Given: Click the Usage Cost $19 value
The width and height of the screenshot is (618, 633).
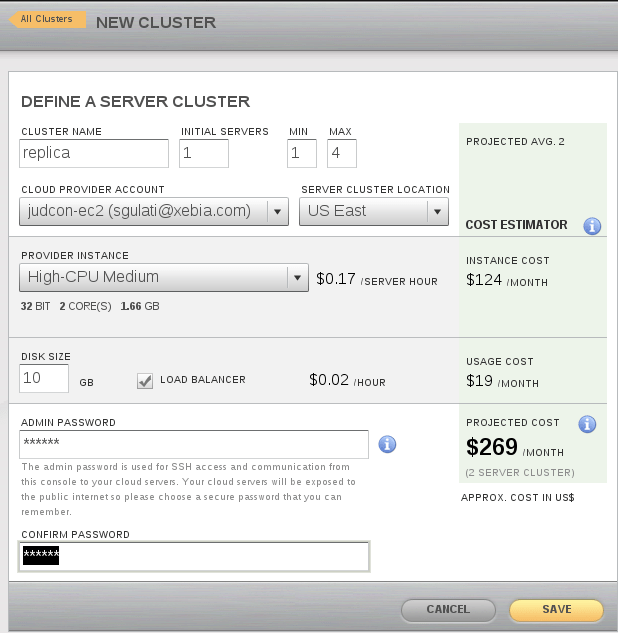Looking at the screenshot, I should pyautogui.click(x=480, y=381).
